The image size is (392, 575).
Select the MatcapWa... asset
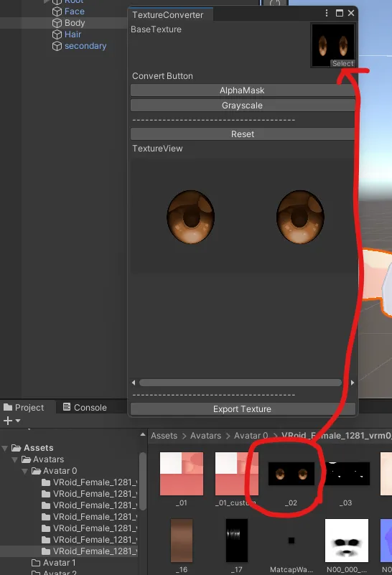(x=291, y=540)
